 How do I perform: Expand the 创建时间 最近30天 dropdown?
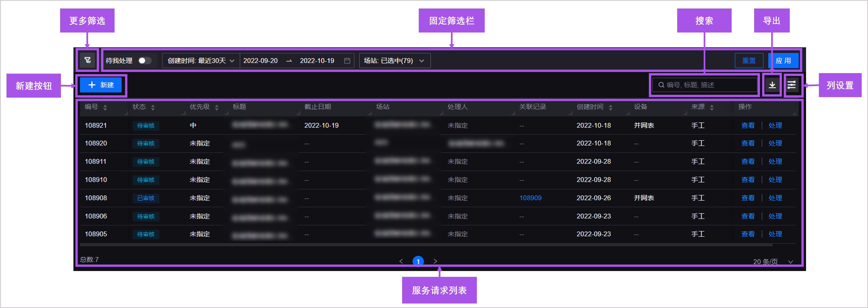201,61
